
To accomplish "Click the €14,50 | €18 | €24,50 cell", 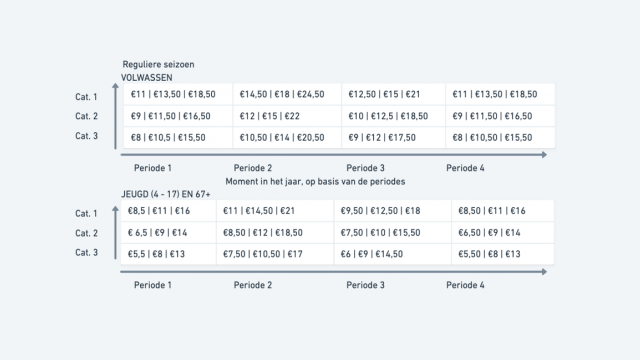I will [287, 94].
